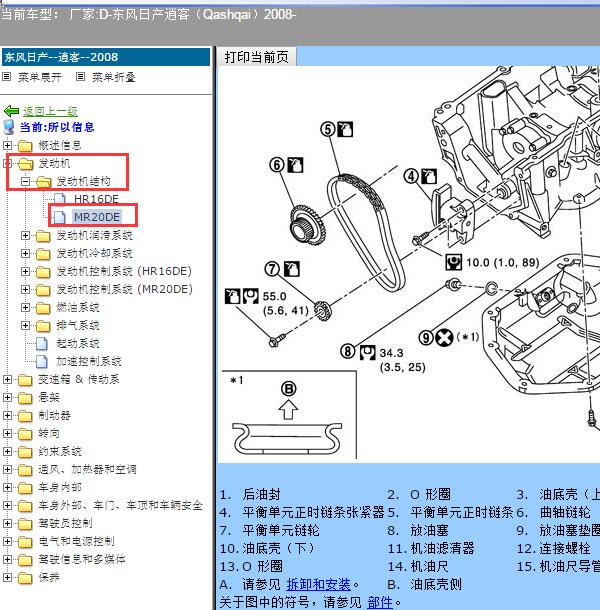Click the 当前:所以信息 label
This screenshot has width=600, height=610.
(57, 127)
